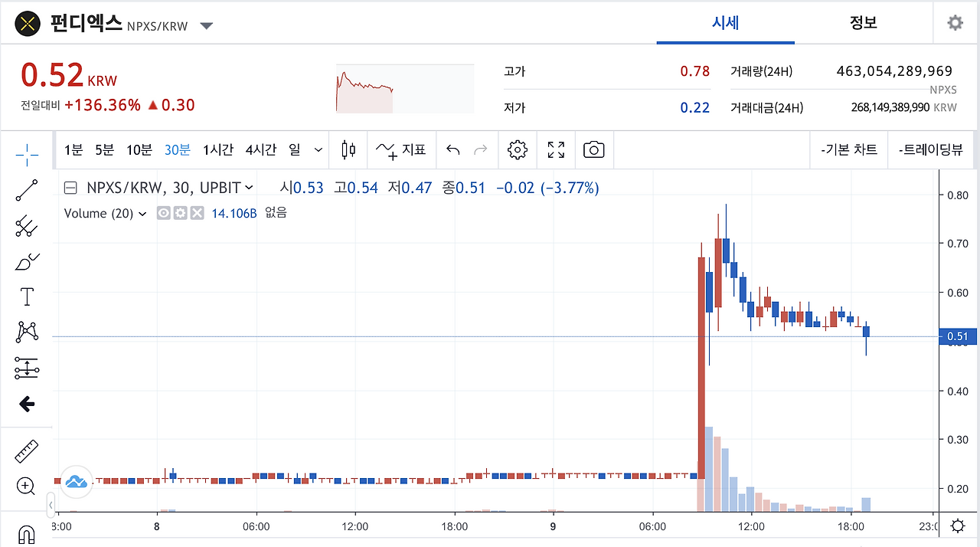Viewport: 980px width, 547px height.
Task: Switch to 트레이딩뷰 chart mode
Action: 931,150
